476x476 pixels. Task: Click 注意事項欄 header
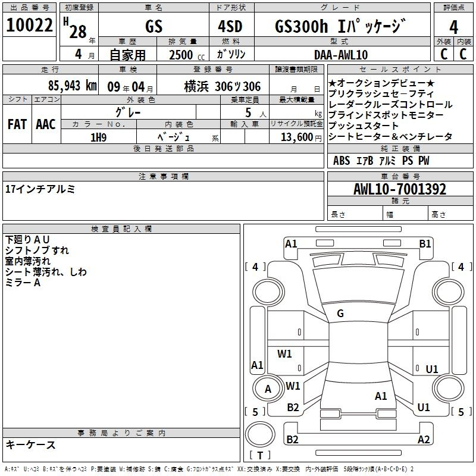tap(163, 176)
